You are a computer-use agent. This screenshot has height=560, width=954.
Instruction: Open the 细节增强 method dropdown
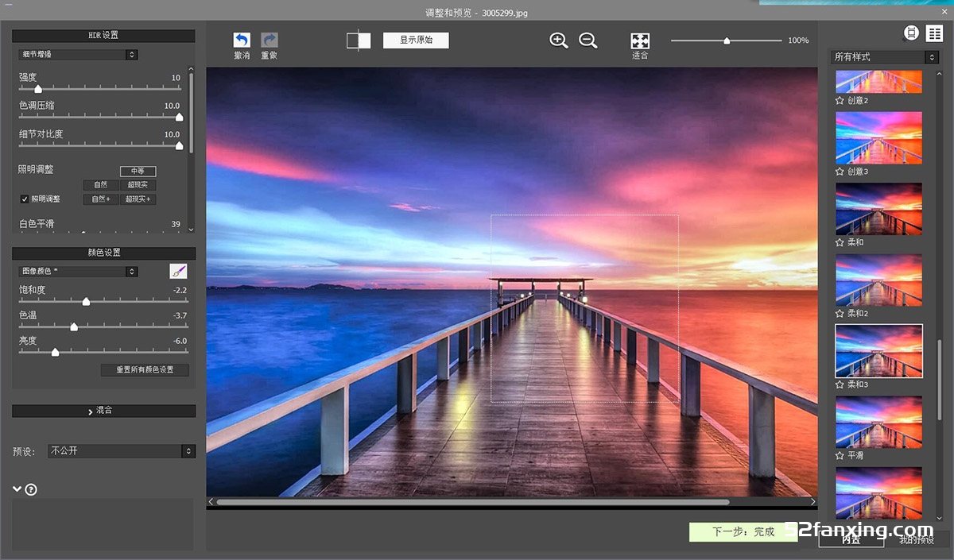click(78, 55)
